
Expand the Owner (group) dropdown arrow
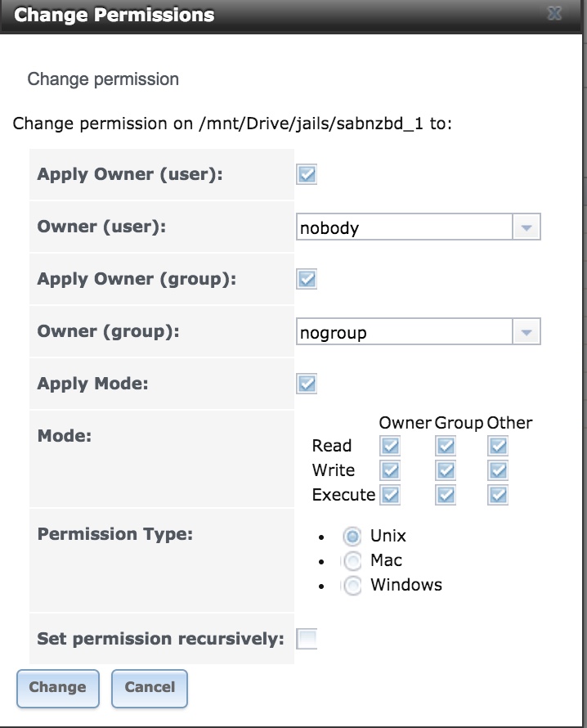pos(526,332)
